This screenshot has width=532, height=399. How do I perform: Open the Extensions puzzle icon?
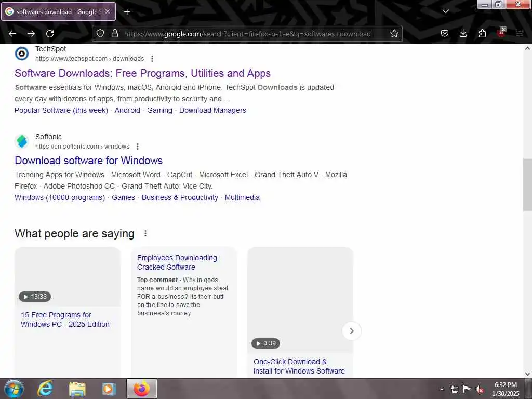[482, 33]
